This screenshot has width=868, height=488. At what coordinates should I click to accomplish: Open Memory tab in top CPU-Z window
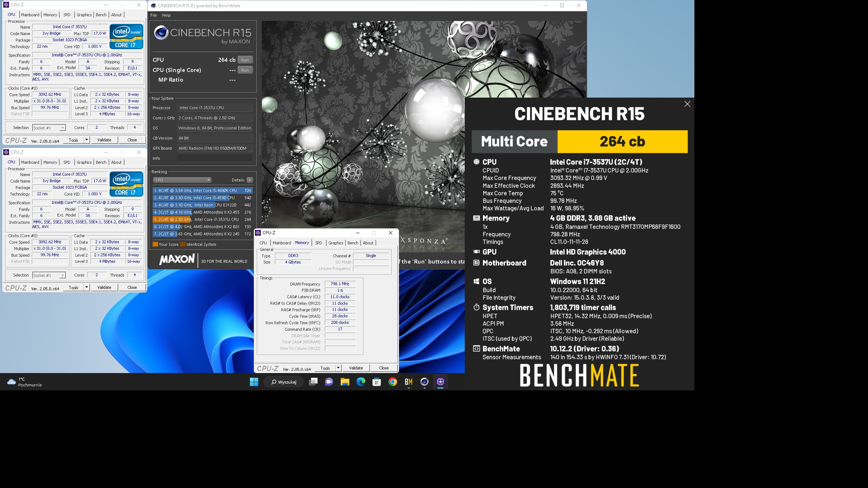[50, 15]
